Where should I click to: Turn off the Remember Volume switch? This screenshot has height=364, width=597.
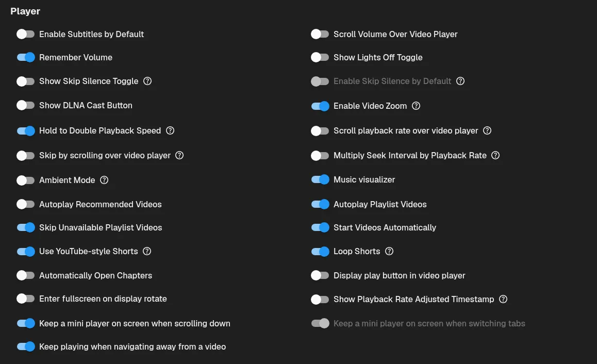(x=25, y=58)
